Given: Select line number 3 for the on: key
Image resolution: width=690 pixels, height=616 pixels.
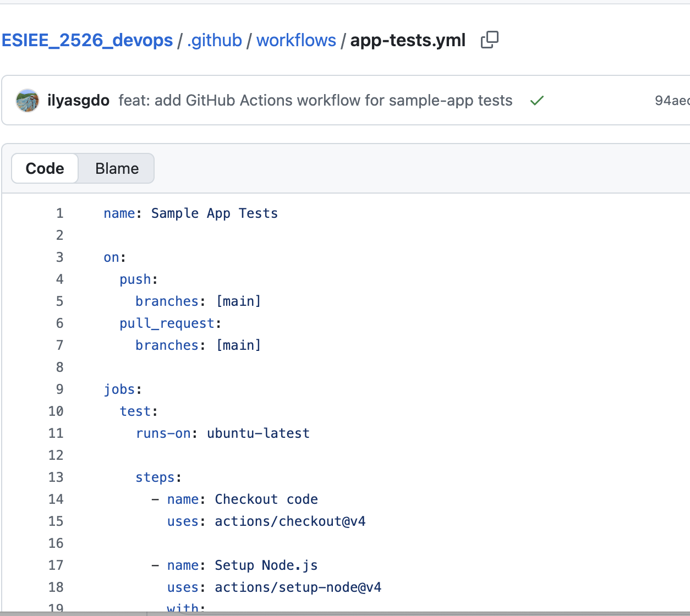Looking at the screenshot, I should (x=59, y=257).
